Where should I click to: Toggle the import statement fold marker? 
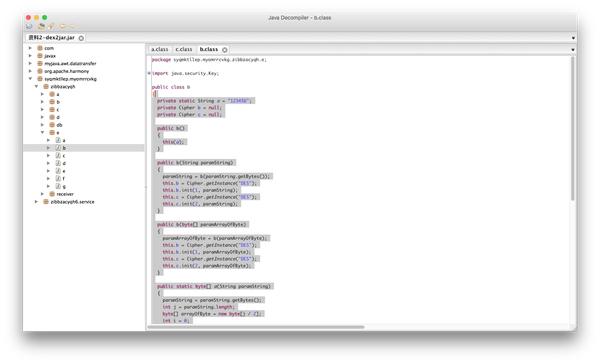[149, 73]
